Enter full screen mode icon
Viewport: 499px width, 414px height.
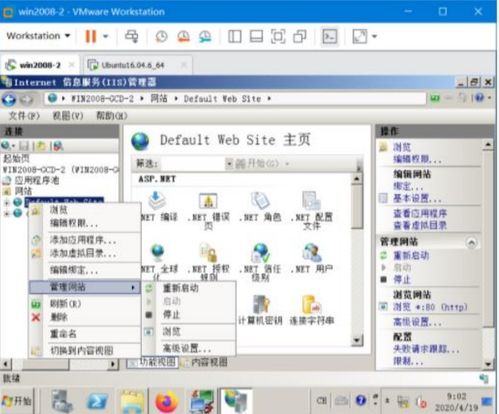(x=278, y=36)
